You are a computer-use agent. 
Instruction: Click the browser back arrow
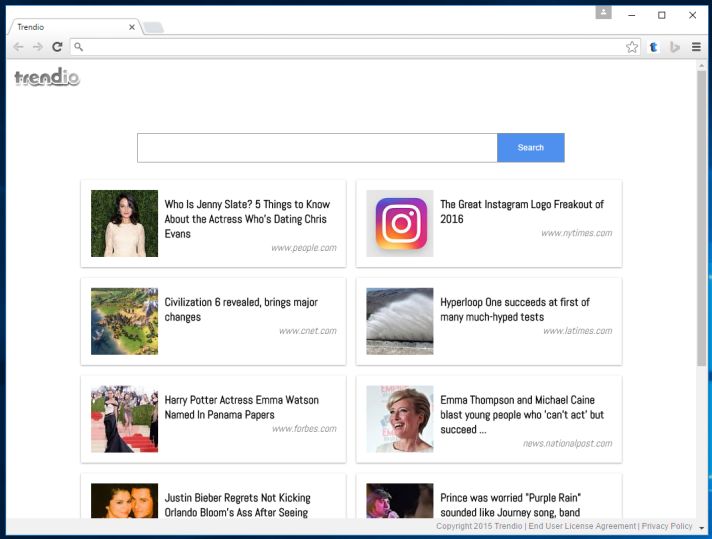[x=18, y=47]
